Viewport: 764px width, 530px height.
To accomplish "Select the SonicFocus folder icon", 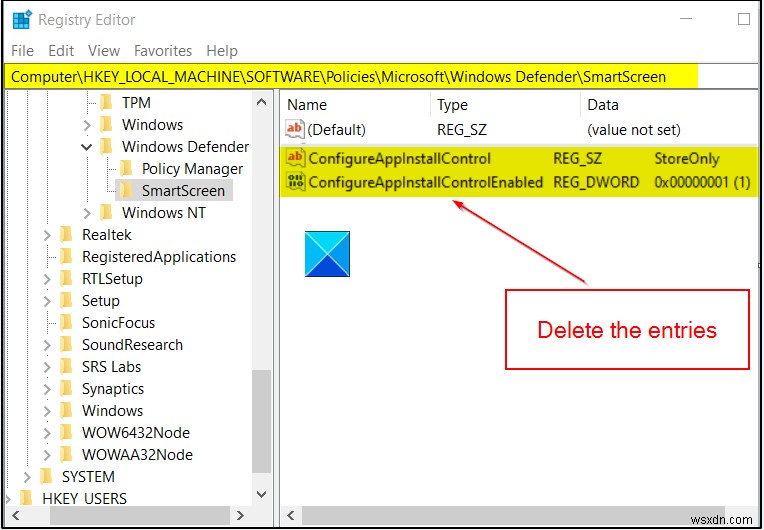I will pyautogui.click(x=66, y=322).
